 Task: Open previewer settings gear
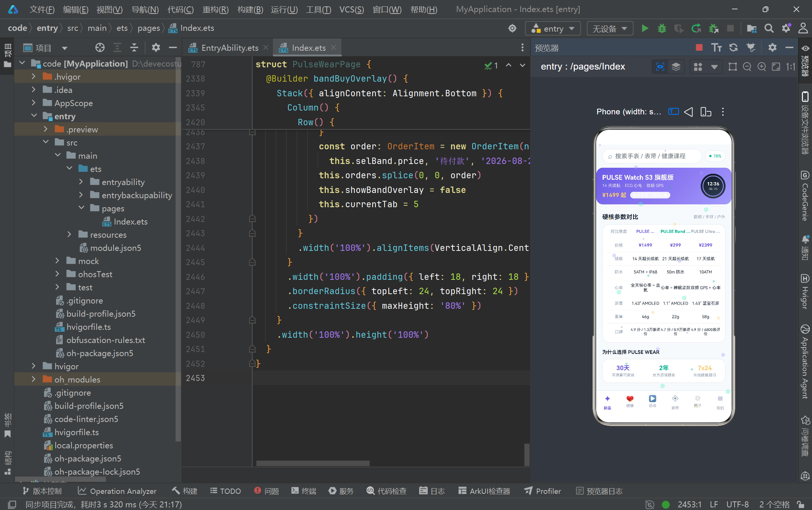tap(772, 47)
